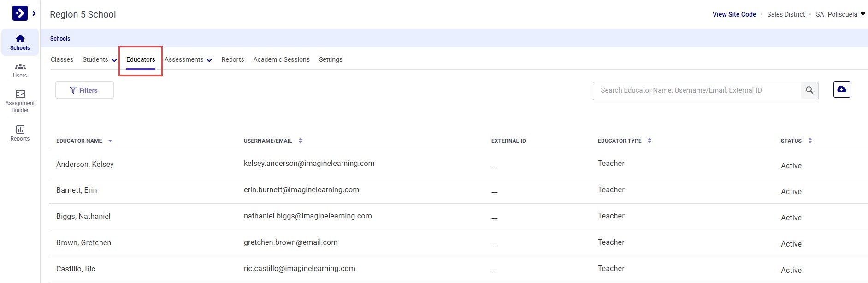Expand the sidebar with the chevron arrow
This screenshot has width=868, height=283.
[x=34, y=13]
